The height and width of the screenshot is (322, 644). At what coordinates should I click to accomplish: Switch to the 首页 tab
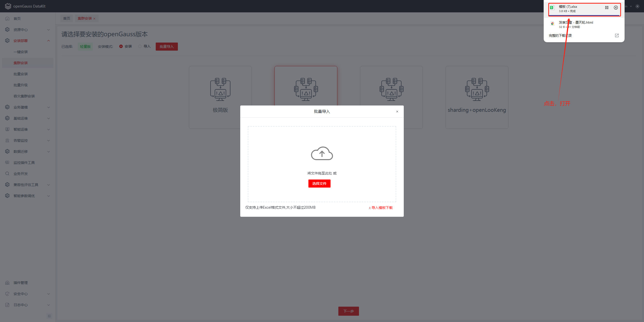(67, 18)
